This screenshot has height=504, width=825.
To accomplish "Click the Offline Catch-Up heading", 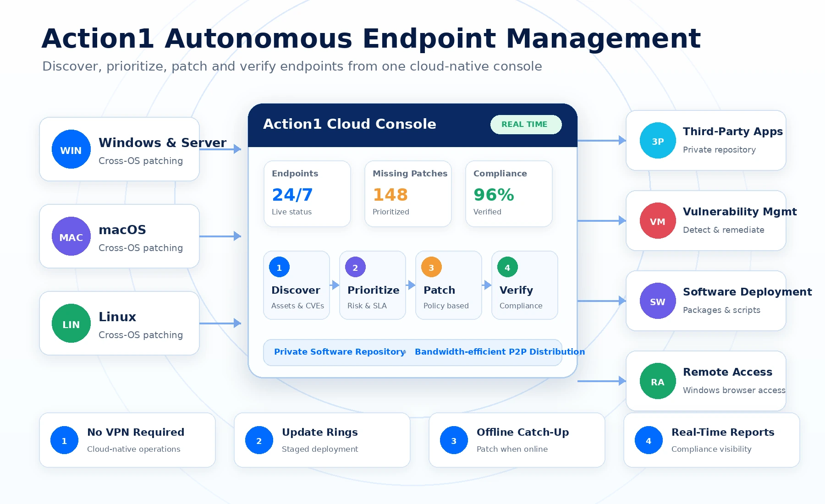I will click(522, 433).
